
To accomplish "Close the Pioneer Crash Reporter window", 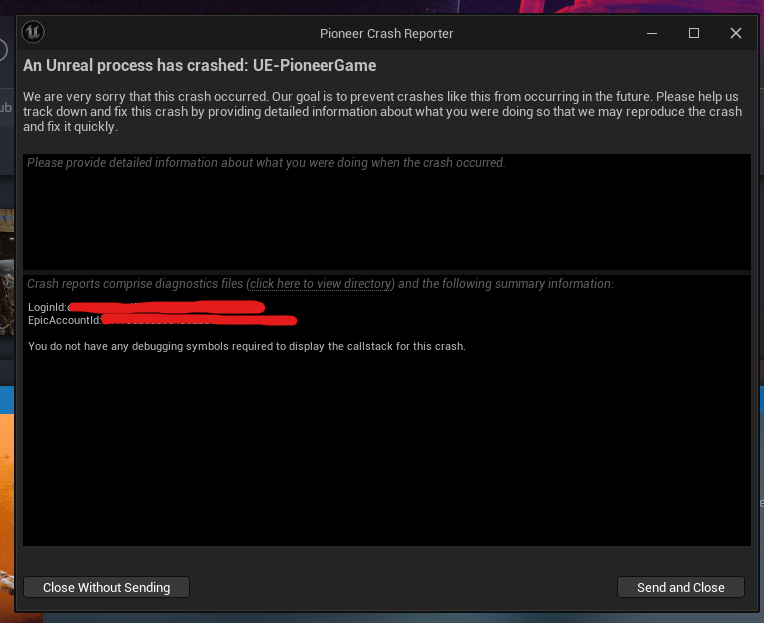I will [x=735, y=33].
